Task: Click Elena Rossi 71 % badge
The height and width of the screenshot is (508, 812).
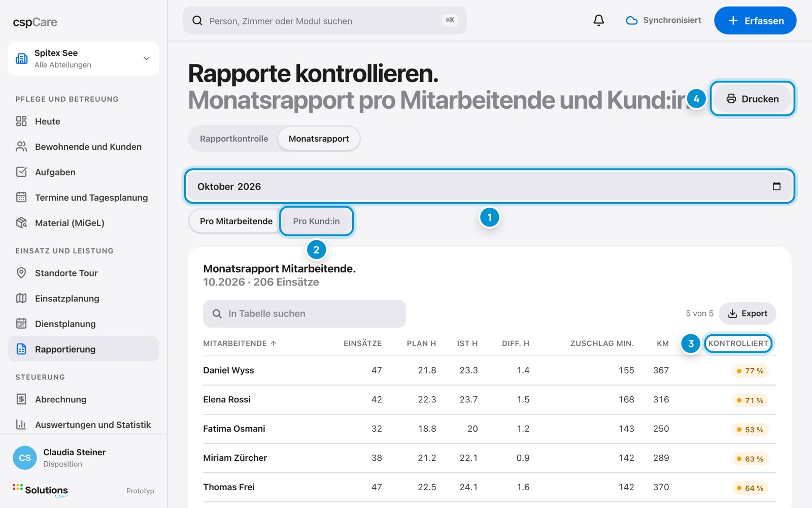Action: (x=750, y=400)
